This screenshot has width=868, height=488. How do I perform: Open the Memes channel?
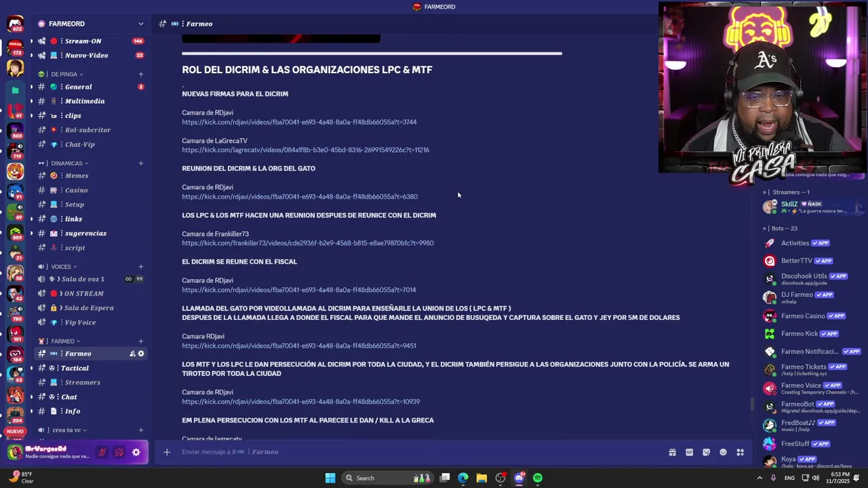90,176
